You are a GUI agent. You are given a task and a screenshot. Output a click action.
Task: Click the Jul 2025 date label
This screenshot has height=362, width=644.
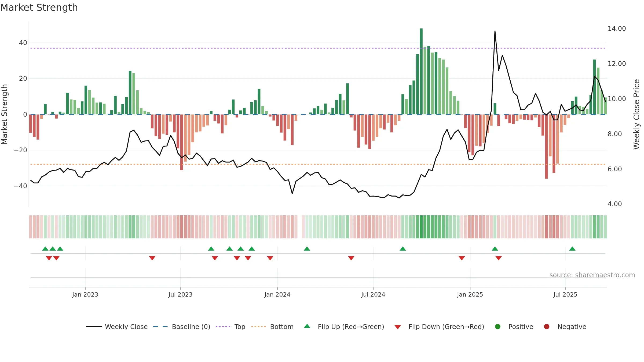click(565, 294)
